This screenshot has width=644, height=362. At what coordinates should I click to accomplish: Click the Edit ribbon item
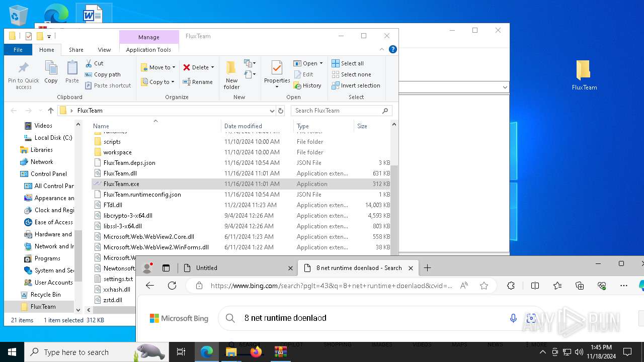(303, 74)
